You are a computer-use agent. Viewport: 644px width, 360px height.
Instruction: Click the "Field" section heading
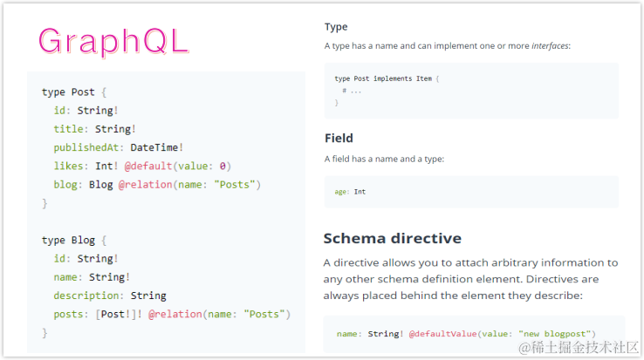pyautogui.click(x=339, y=138)
